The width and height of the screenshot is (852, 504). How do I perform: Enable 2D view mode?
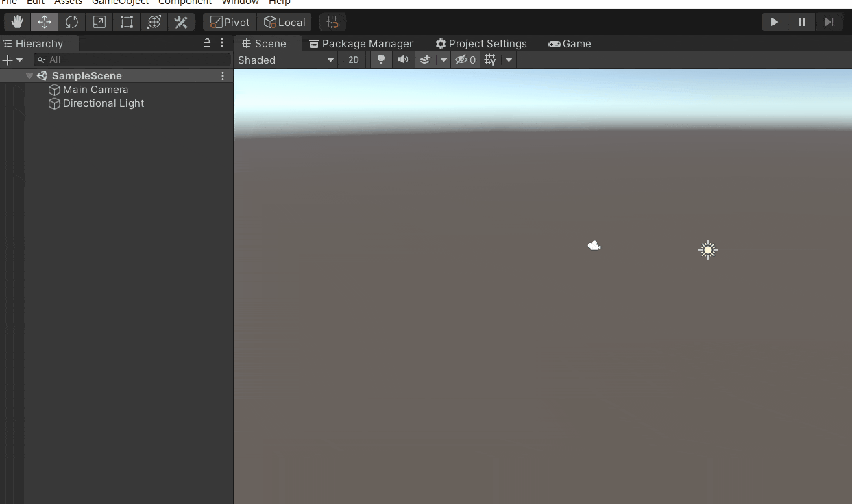[x=354, y=60]
